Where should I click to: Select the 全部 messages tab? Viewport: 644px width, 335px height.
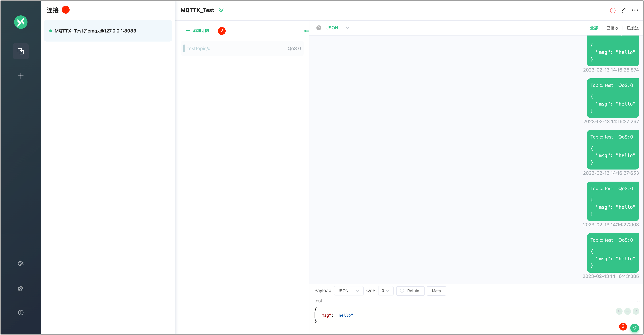[594, 28]
